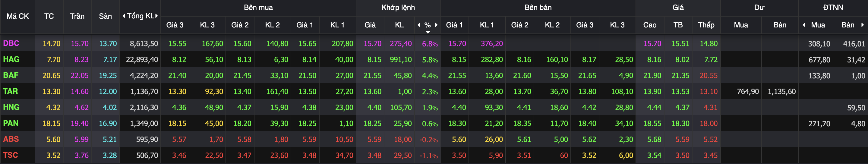Click ABS sell volume 26,00
The height and width of the screenshot is (164, 868).
494,139
